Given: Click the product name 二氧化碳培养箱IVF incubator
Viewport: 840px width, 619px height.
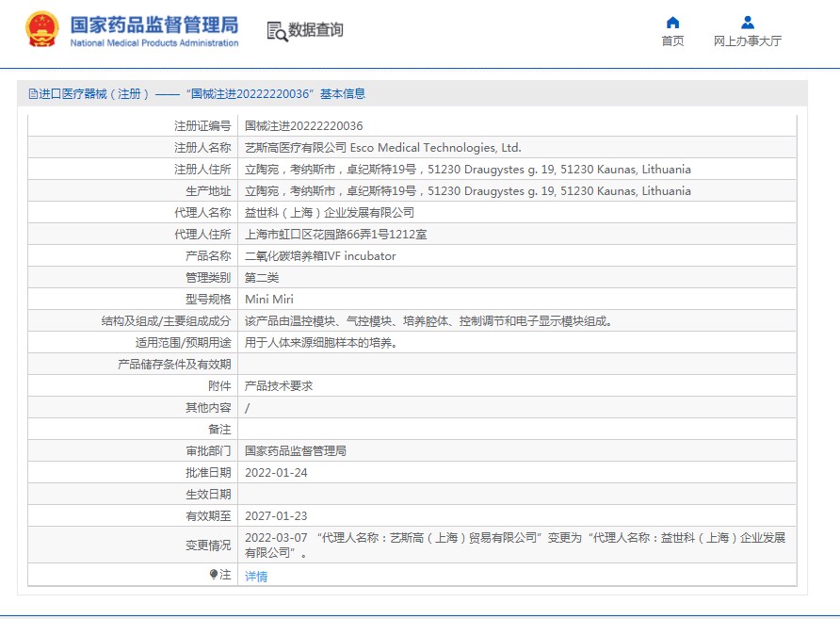Looking at the screenshot, I should pyautogui.click(x=320, y=256).
